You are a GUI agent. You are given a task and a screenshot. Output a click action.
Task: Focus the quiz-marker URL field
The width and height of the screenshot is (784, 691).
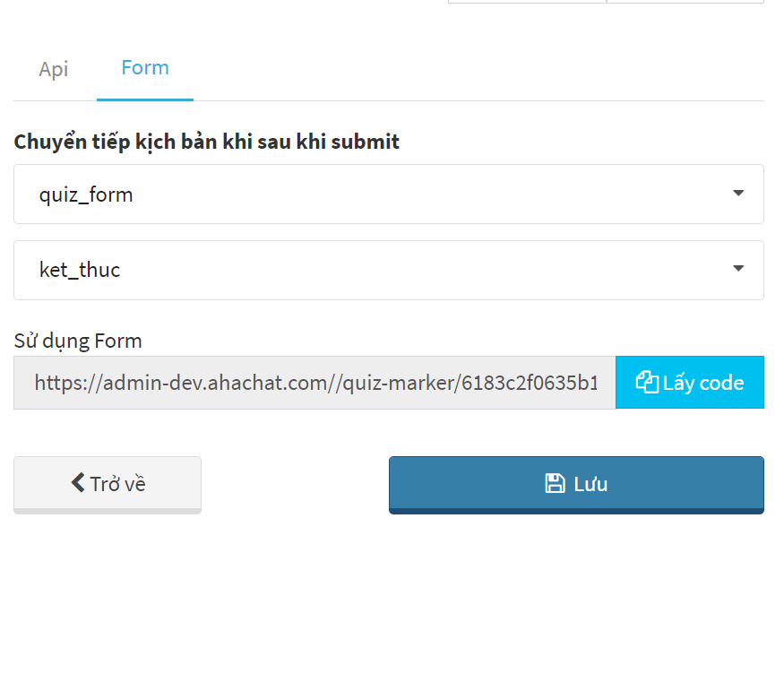pyautogui.click(x=314, y=383)
